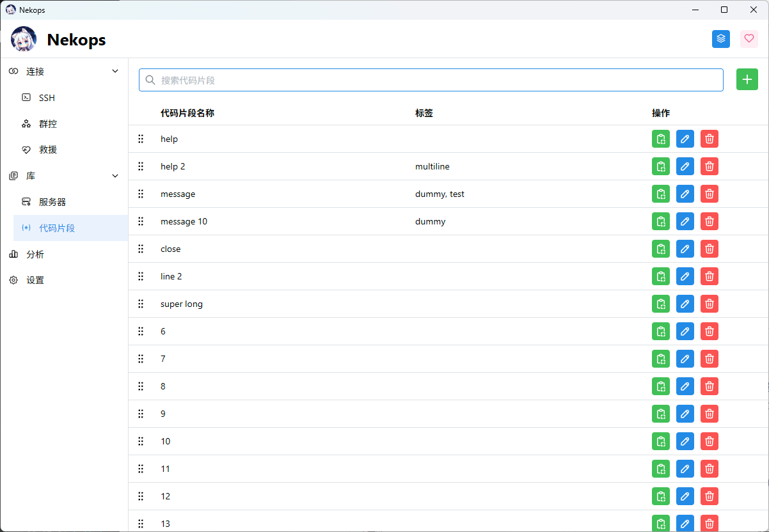This screenshot has width=769, height=532.
Task: Copy the 'line 2' snippet
Action: [660, 277]
